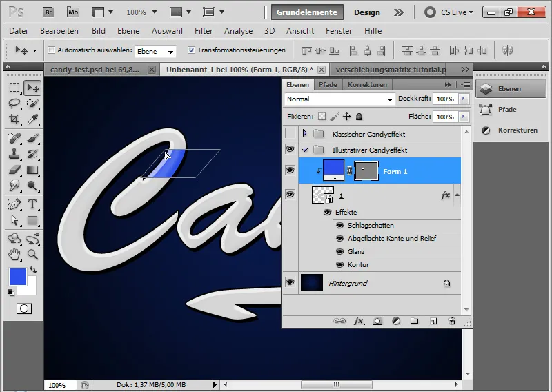Create a new layer group

(x=415, y=321)
